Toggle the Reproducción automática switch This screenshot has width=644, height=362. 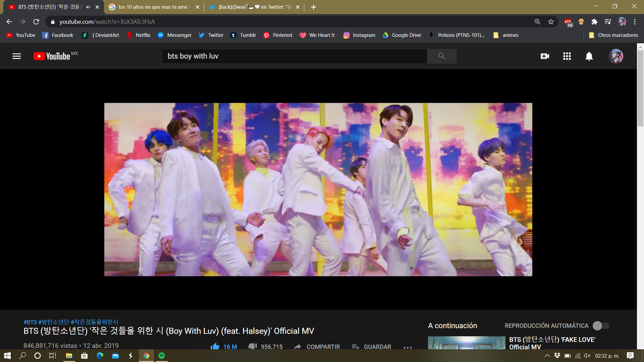(x=601, y=326)
